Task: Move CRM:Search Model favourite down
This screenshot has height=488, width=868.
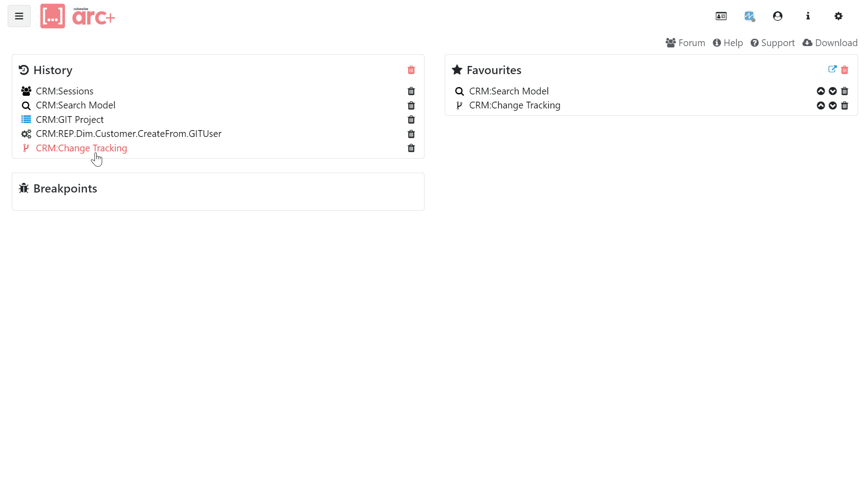Action: tap(833, 91)
